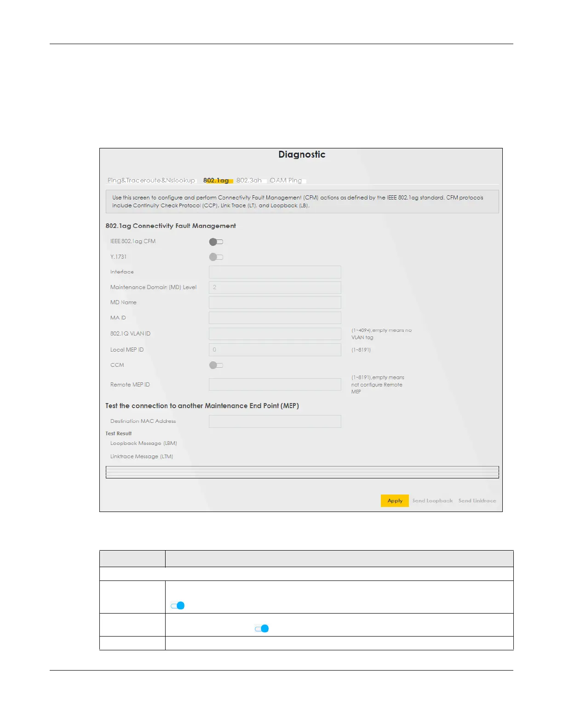Click the 'Linktrace Message (LTM)' label

[142, 456]
